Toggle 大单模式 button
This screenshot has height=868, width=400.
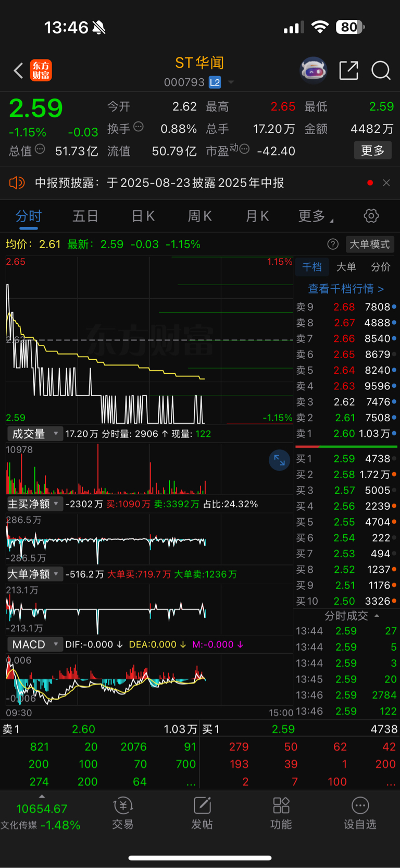point(369,244)
